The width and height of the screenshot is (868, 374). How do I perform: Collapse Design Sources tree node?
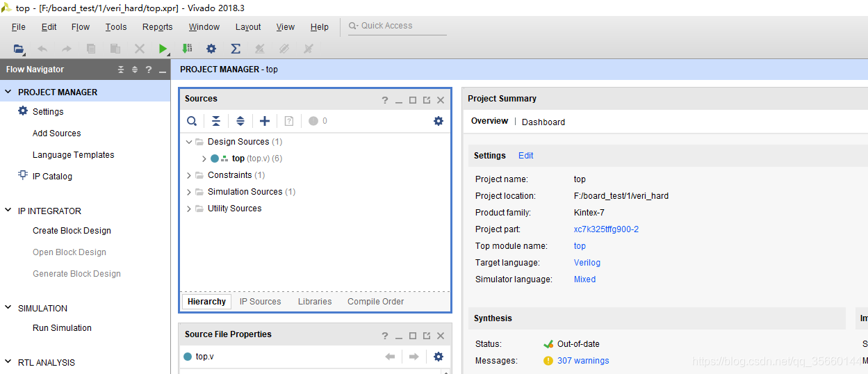tap(189, 141)
